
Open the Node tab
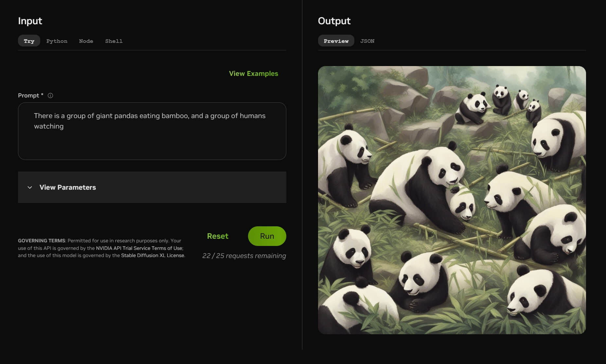(x=86, y=41)
